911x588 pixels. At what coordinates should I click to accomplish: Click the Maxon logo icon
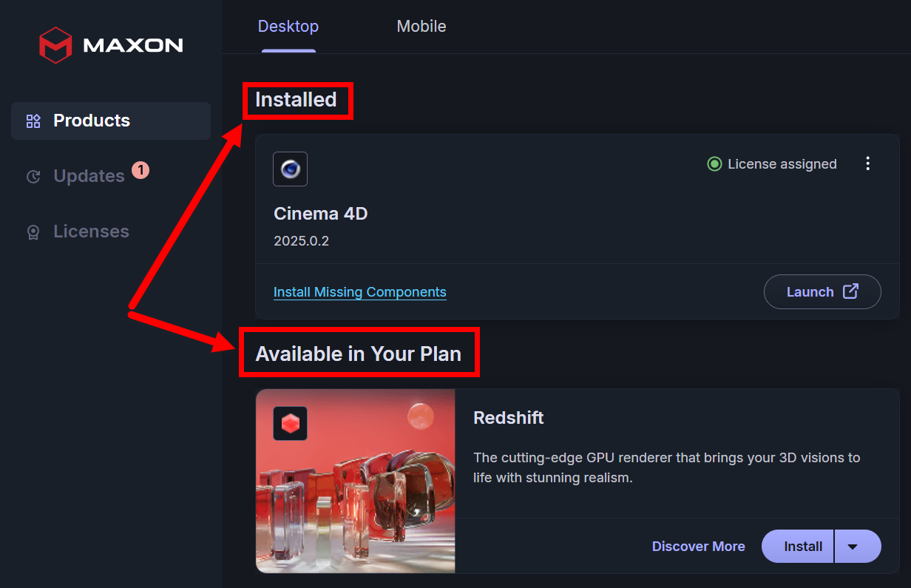pyautogui.click(x=55, y=45)
